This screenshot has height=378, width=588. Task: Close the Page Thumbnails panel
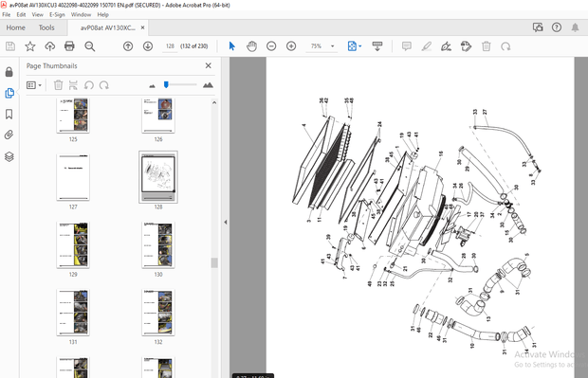tap(208, 65)
